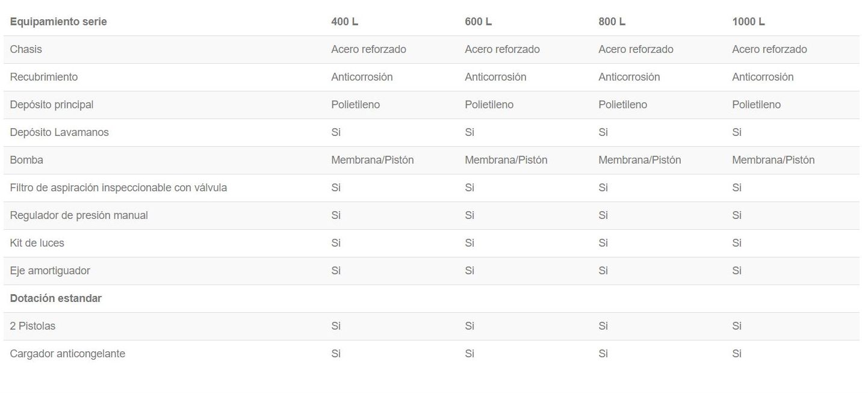The width and height of the screenshot is (868, 394).
Task: Select Membrana/Pistón in the 1000 L column
Action: tap(773, 160)
